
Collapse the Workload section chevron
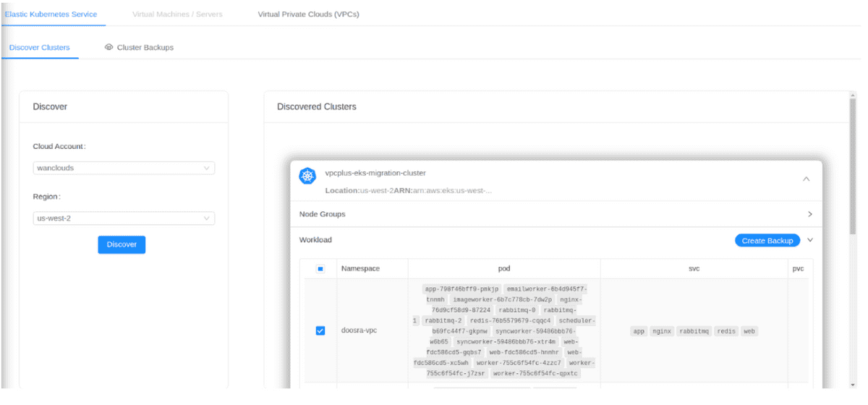tap(810, 240)
